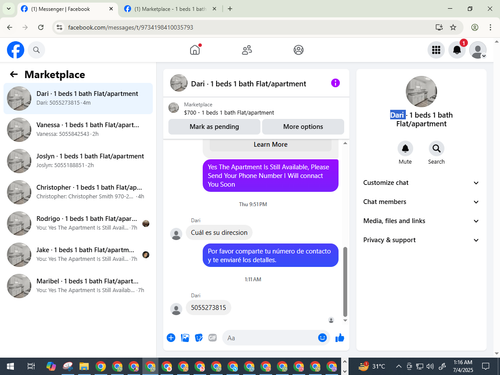Image resolution: width=500 pixels, height=375 pixels.
Task: Click the large listing photo in info panel
Action: [421, 91]
